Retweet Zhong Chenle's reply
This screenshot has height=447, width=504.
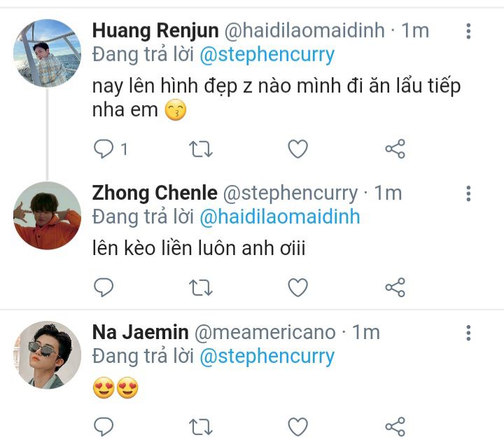[x=201, y=287]
